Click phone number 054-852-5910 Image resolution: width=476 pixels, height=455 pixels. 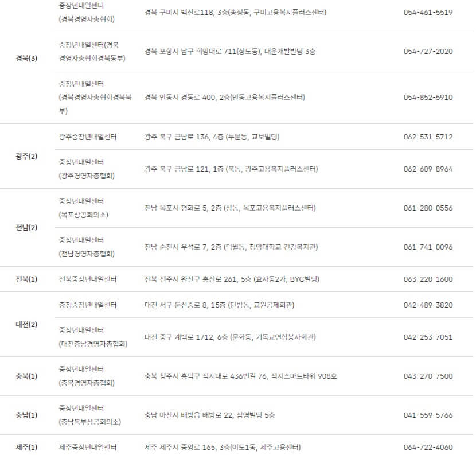point(428,97)
